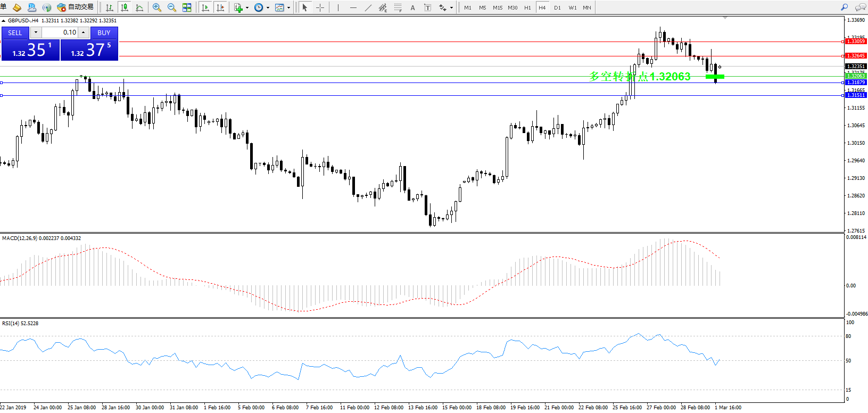Open the indicators list dropdown arrow
This screenshot has height=413, width=868.
[247, 7]
